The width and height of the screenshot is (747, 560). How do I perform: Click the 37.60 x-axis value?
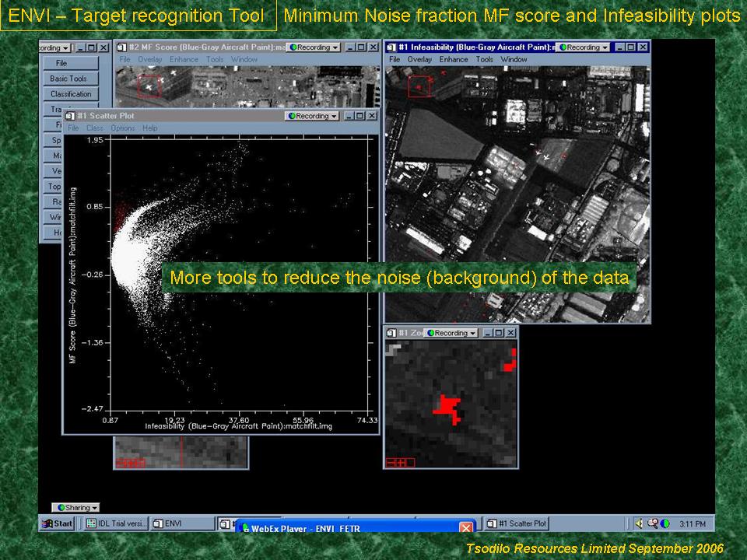[x=239, y=420]
